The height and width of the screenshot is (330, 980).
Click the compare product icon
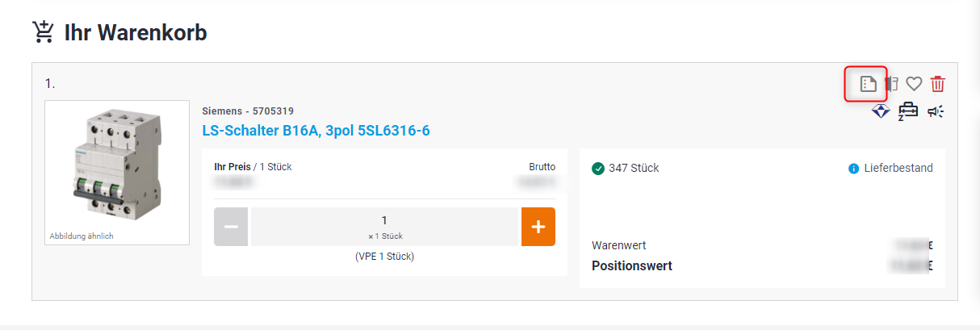pyautogui.click(x=892, y=84)
